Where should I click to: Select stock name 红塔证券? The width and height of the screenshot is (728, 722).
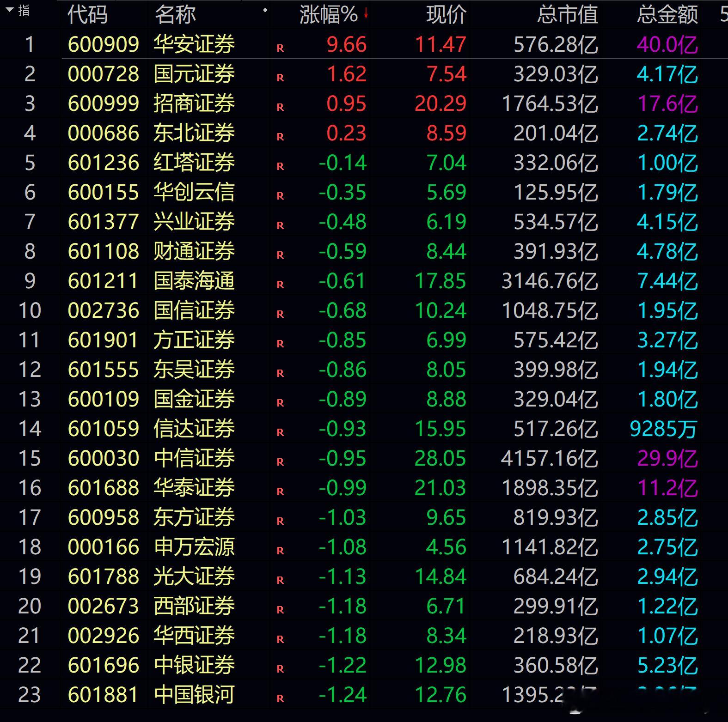point(194,163)
